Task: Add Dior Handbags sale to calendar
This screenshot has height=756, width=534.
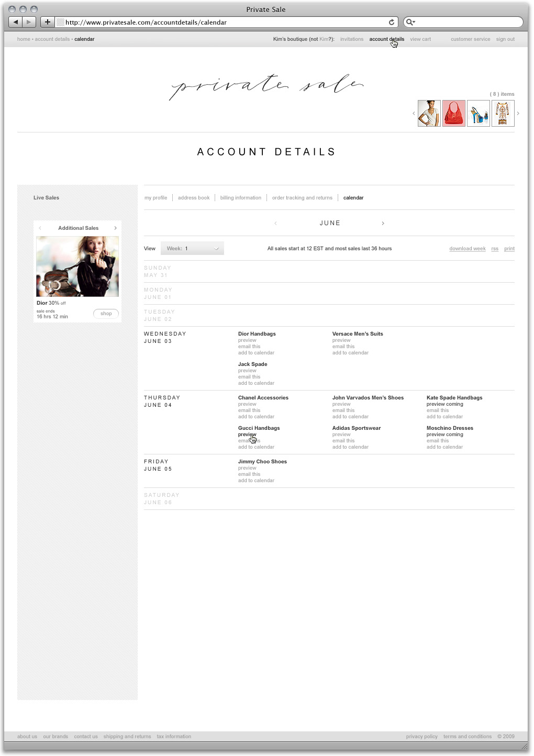Action: 256,353
